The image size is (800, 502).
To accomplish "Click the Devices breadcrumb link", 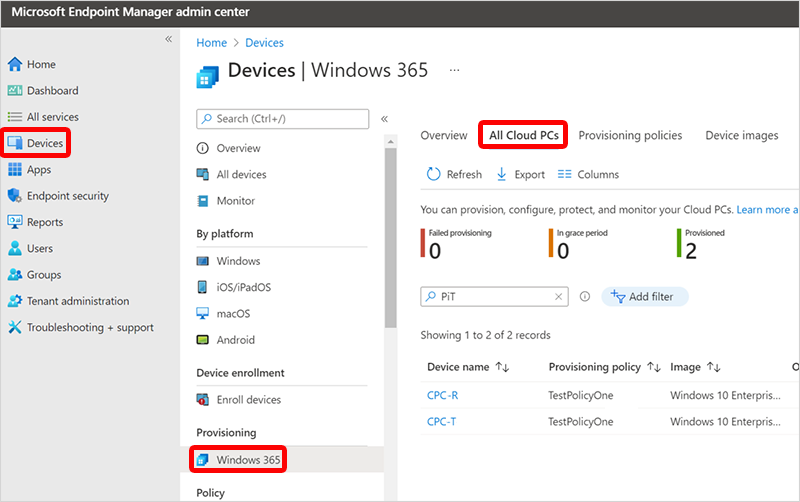I will (x=264, y=43).
